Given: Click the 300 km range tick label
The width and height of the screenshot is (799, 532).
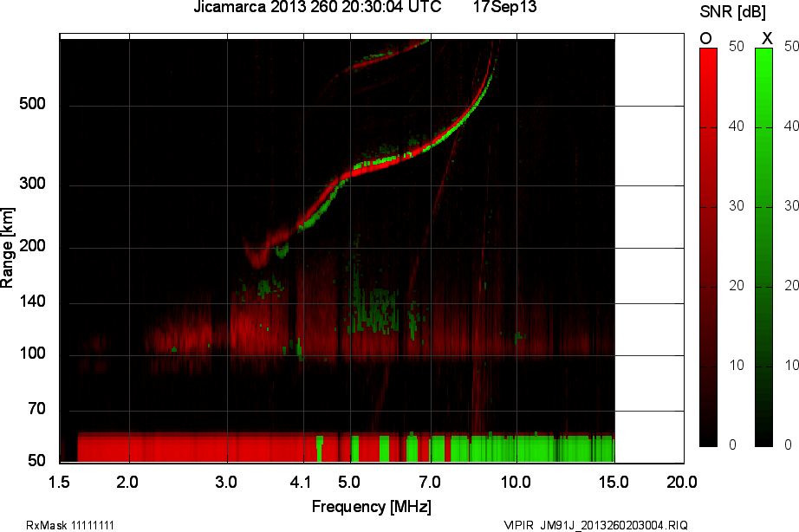Looking at the screenshot, I should pyautogui.click(x=32, y=184).
